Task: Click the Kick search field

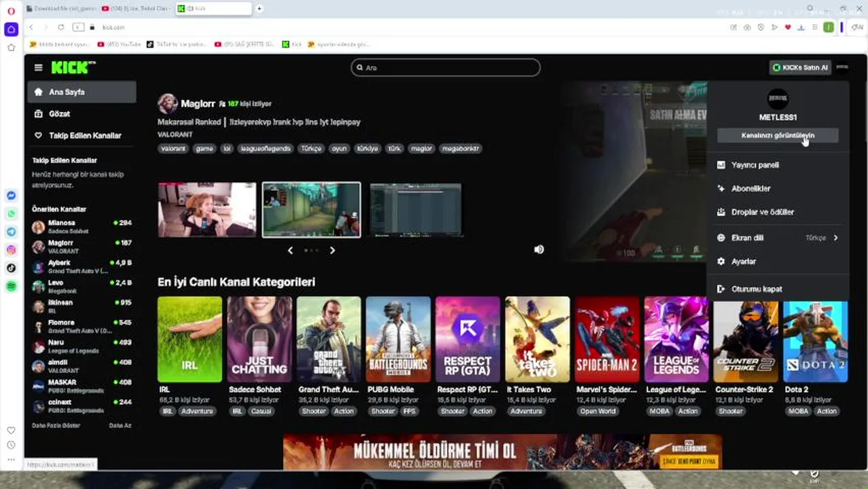Action: point(446,67)
